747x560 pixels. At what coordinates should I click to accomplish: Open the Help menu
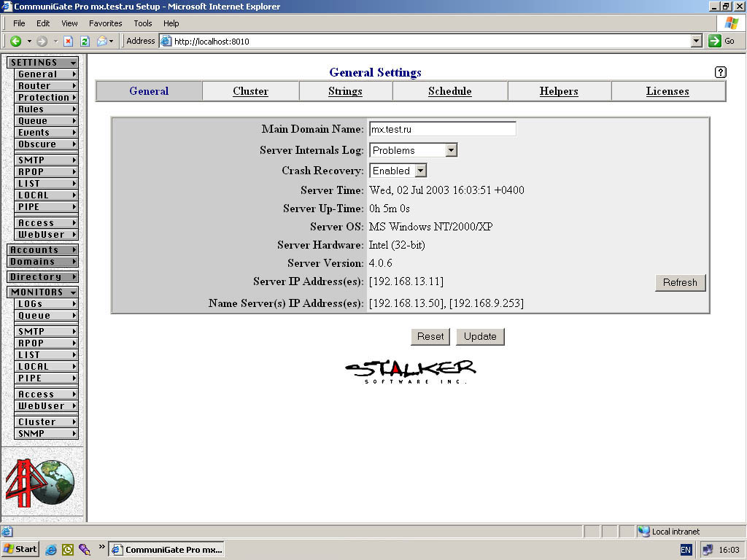point(171,23)
